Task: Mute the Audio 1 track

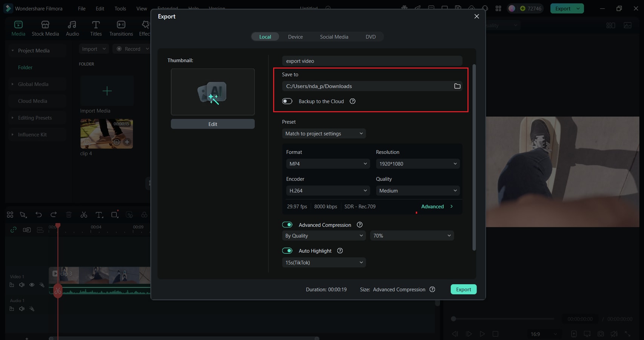Action: 22,309
